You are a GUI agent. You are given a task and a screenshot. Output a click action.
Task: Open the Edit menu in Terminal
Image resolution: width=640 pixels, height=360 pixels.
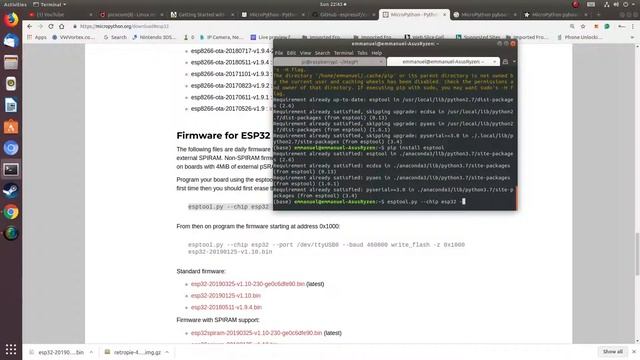291,53
